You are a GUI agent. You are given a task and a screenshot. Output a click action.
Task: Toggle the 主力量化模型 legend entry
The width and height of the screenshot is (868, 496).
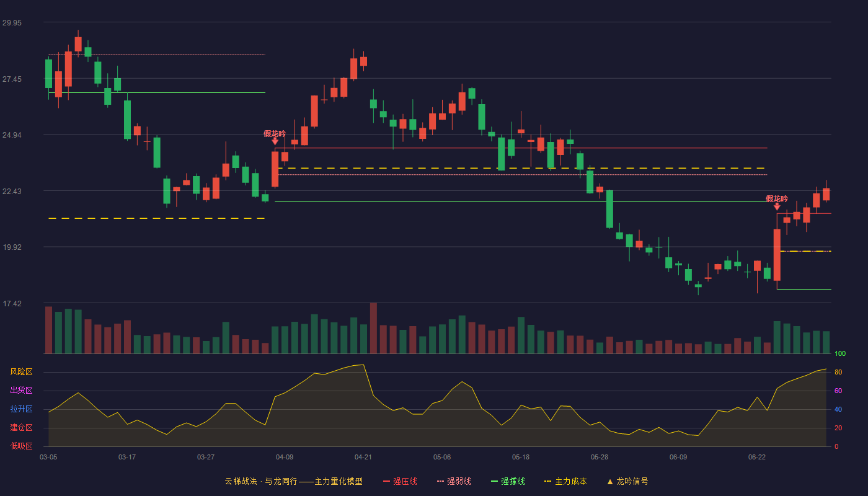click(x=293, y=481)
